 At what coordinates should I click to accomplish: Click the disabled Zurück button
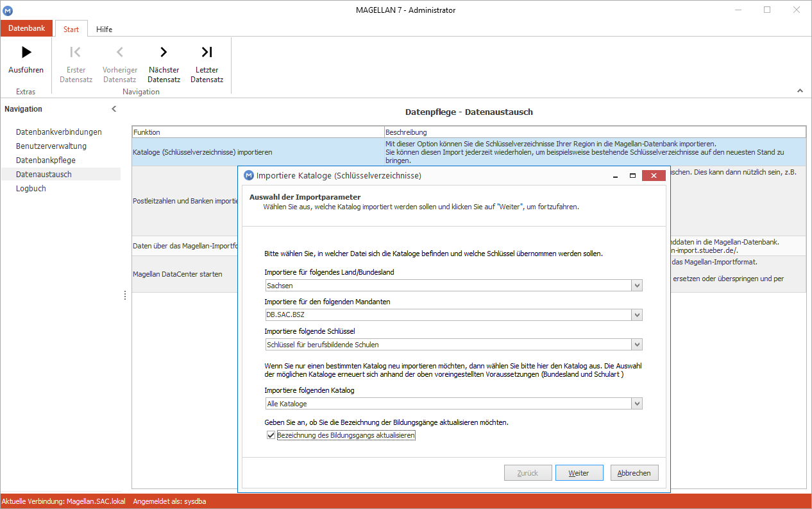(x=528, y=473)
